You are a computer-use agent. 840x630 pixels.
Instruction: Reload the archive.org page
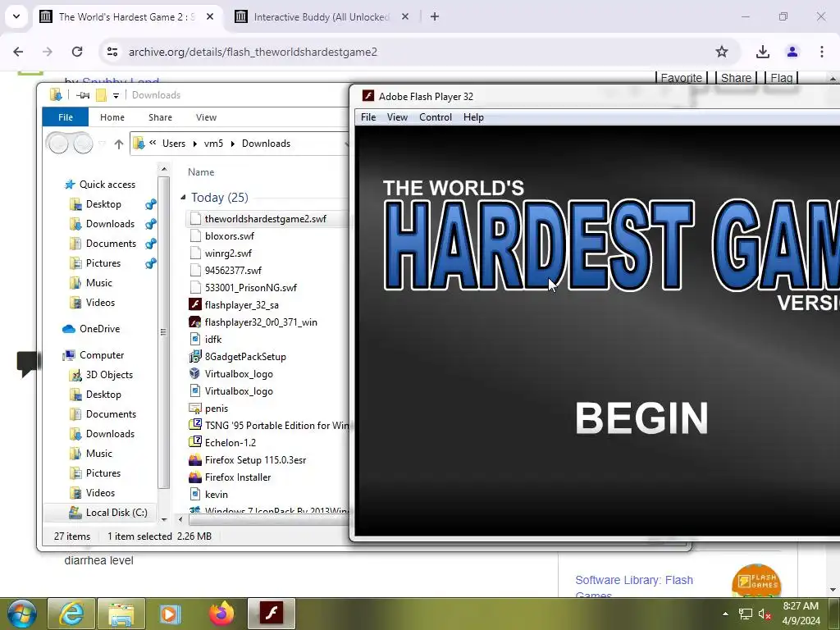tap(77, 52)
